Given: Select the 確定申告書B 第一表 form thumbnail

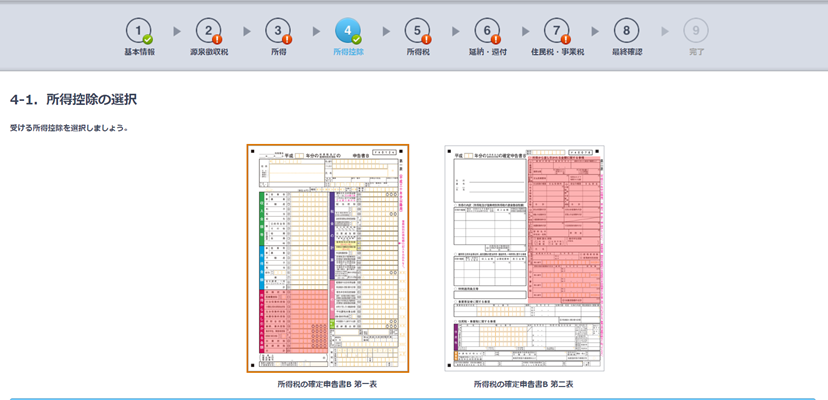Looking at the screenshot, I should coord(328,258).
